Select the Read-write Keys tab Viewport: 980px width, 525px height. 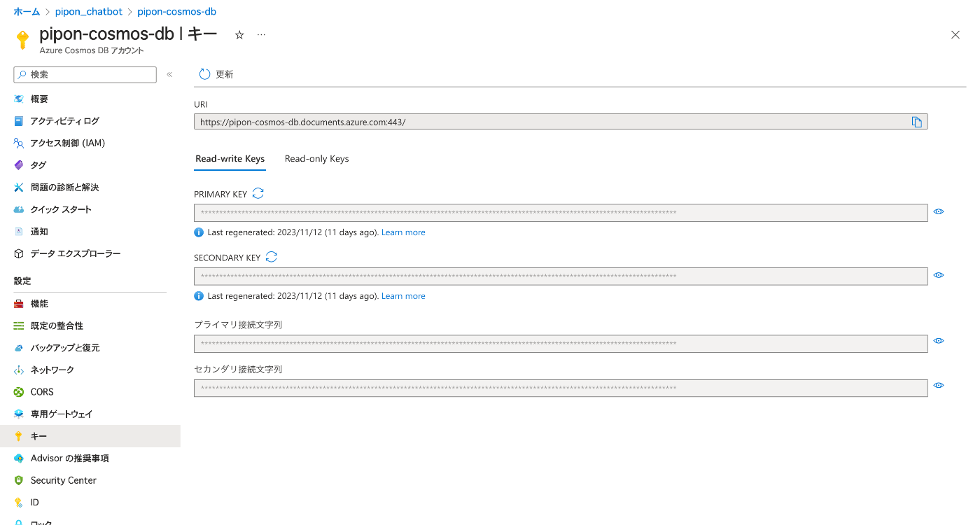point(230,159)
